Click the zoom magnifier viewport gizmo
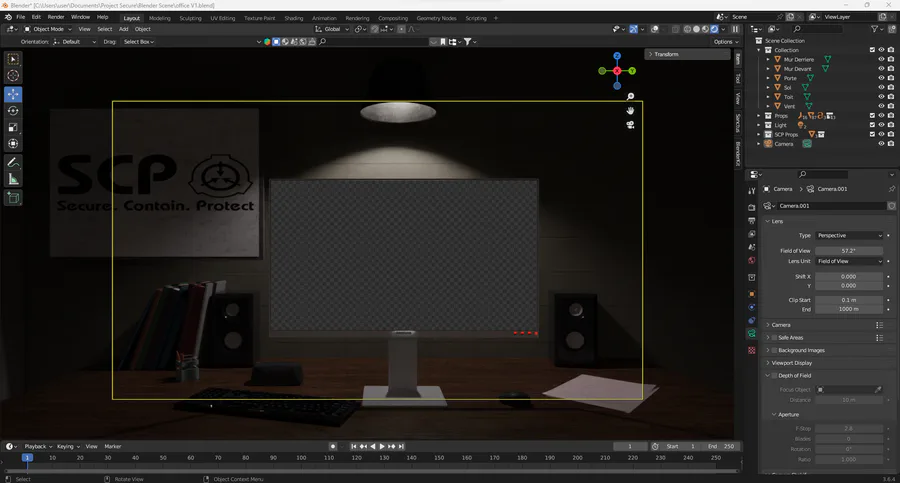This screenshot has width=900, height=483. tap(630, 96)
